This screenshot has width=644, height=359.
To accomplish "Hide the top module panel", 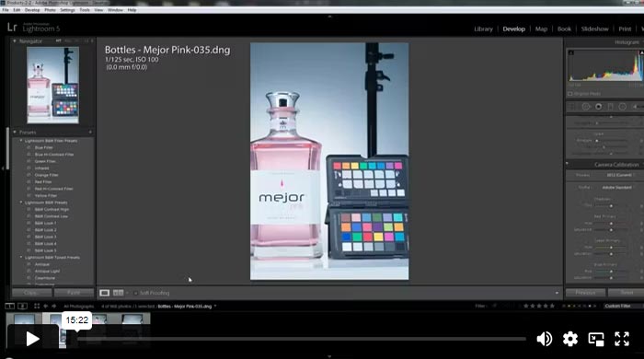I will point(329,17).
